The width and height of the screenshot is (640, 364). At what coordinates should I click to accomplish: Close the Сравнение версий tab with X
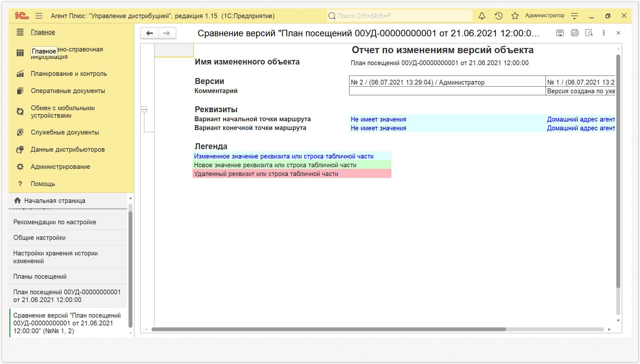pos(618,33)
